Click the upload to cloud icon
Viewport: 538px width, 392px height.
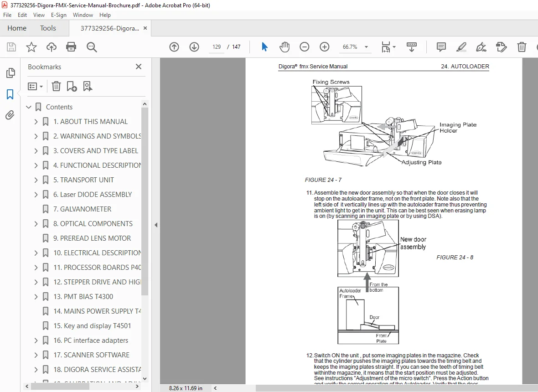click(x=52, y=47)
